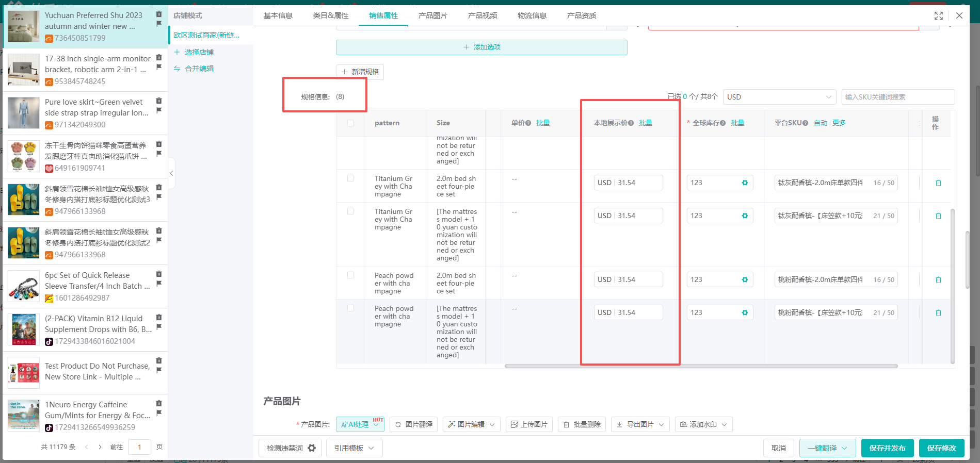The height and width of the screenshot is (463, 980).
Task: Open the 检测违禁词 settings gear
Action: click(x=312, y=448)
